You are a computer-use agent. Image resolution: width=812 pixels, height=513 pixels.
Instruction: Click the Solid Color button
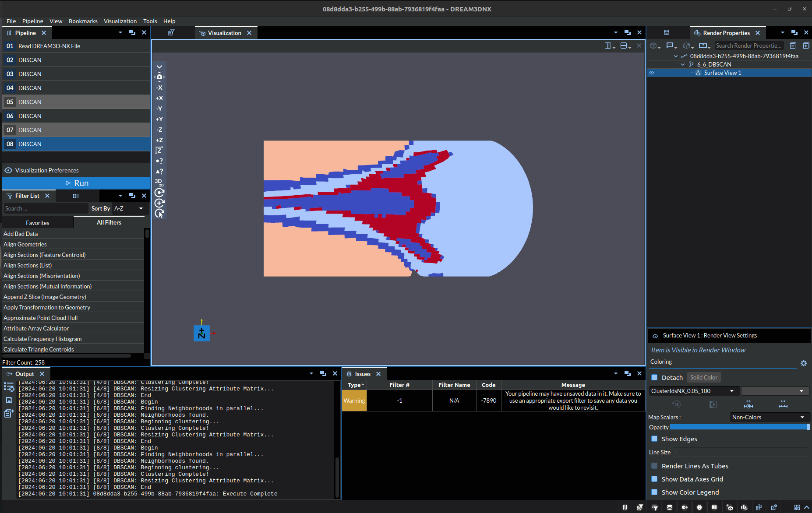(704, 377)
